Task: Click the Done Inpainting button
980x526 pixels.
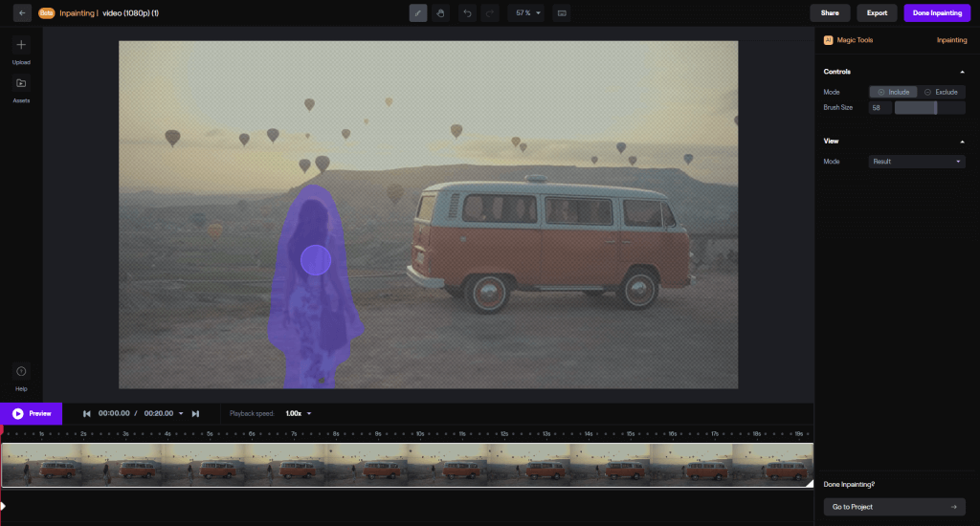Action: tap(936, 13)
